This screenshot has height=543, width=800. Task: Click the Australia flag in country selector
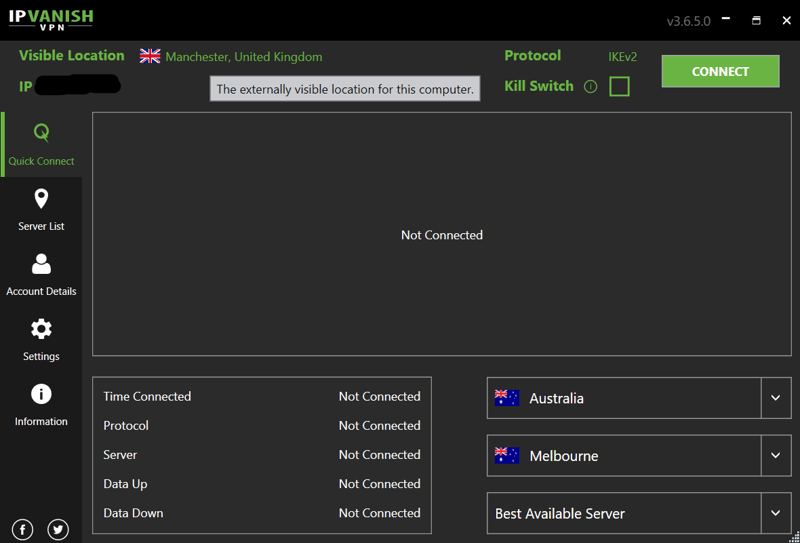507,398
